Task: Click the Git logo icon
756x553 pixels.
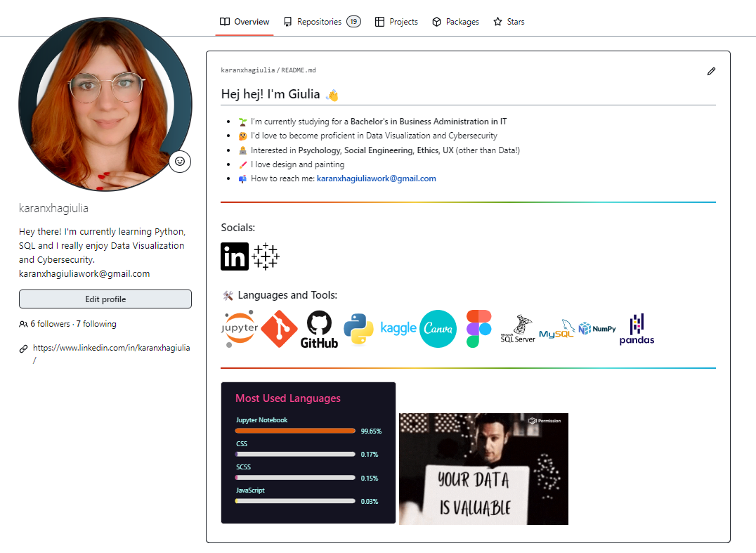Action: (279, 329)
